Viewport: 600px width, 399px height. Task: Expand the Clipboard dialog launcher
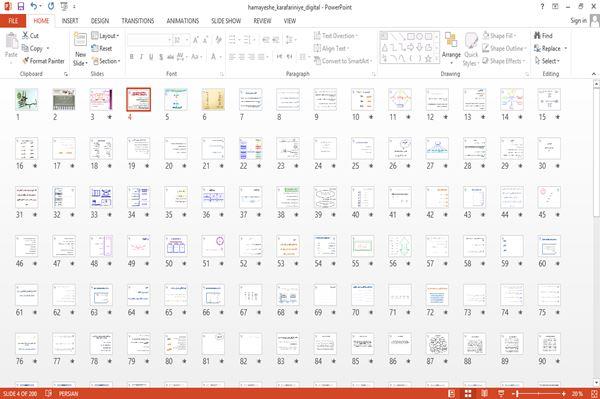(66, 74)
